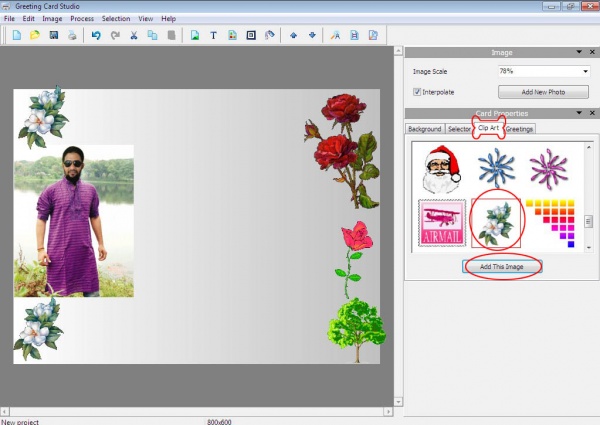Click the Print icon

(x=72, y=35)
